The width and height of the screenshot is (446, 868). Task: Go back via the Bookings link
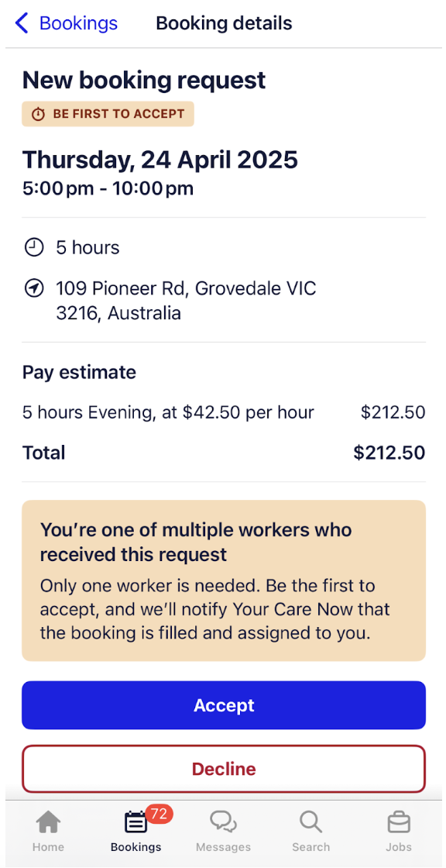point(78,24)
